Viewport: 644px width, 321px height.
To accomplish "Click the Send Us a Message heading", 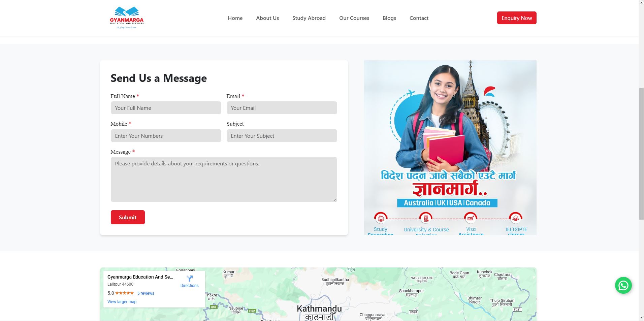I will point(159,78).
